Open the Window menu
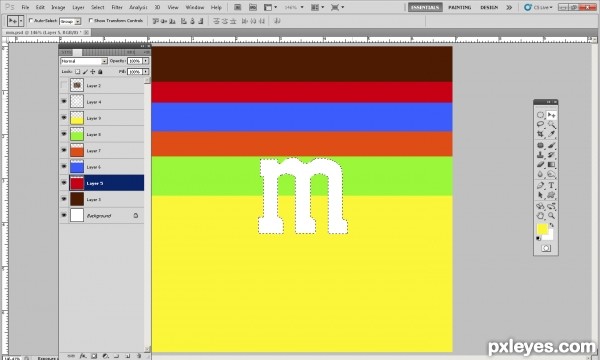The height and width of the screenshot is (360, 600). pos(195,7)
